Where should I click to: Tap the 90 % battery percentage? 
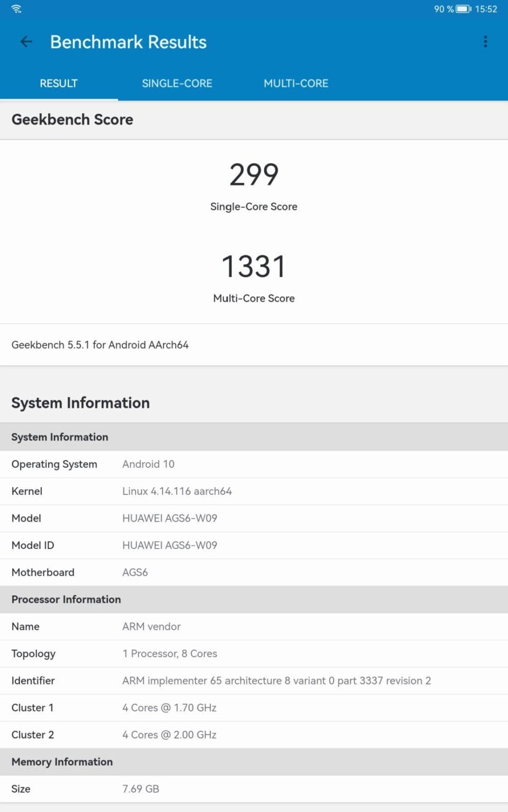[443, 9]
